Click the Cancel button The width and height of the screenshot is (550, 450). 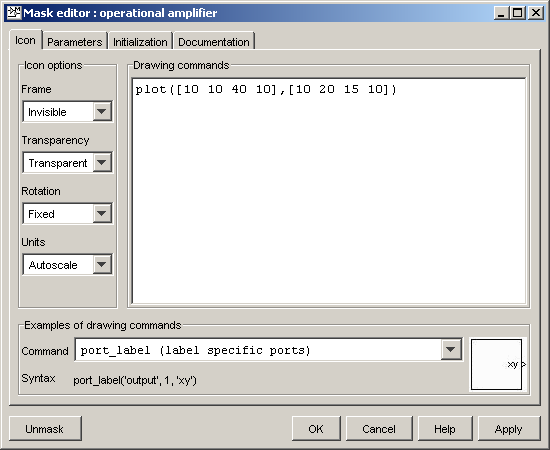pyautogui.click(x=379, y=429)
